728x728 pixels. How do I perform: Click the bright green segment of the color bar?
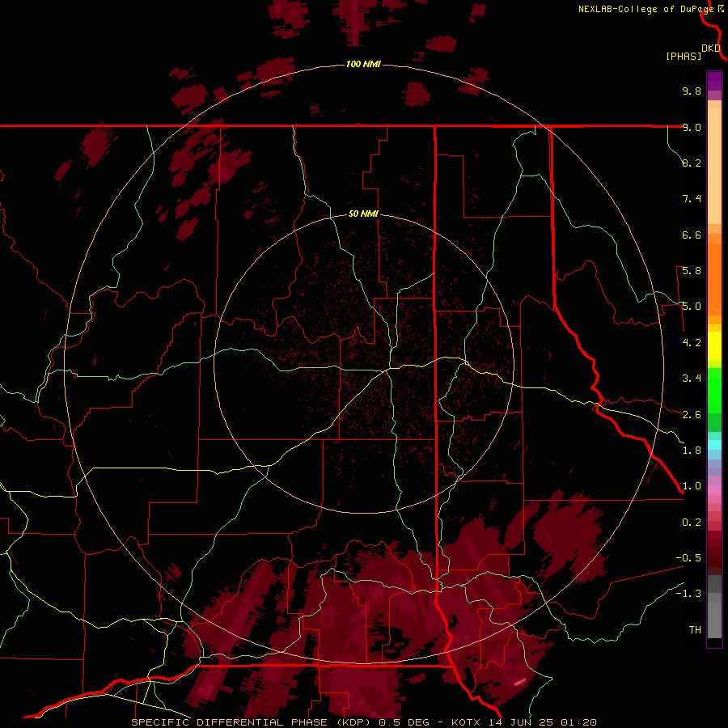(714, 390)
